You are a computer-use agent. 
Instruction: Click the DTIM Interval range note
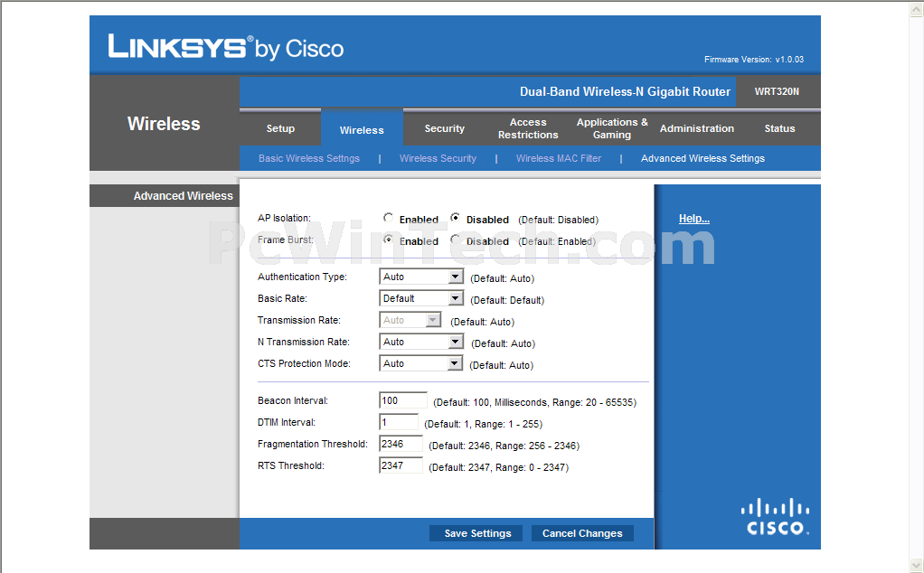483,424
